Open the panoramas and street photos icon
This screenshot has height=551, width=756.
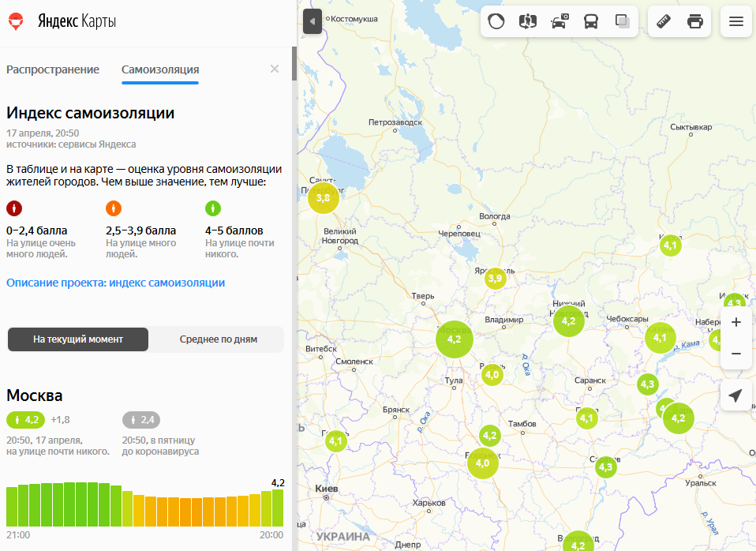coord(527,21)
